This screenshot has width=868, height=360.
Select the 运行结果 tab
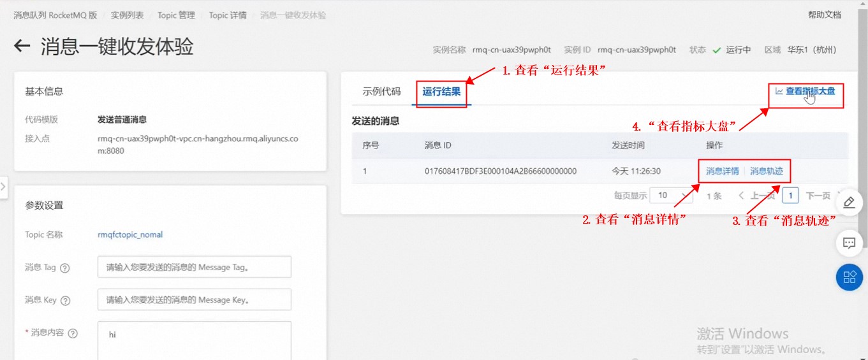pos(441,92)
